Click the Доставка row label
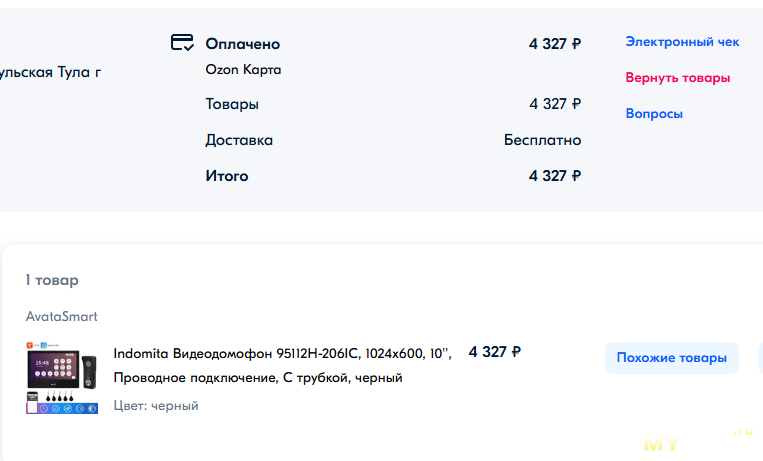This screenshot has height=461, width=763. [x=239, y=140]
